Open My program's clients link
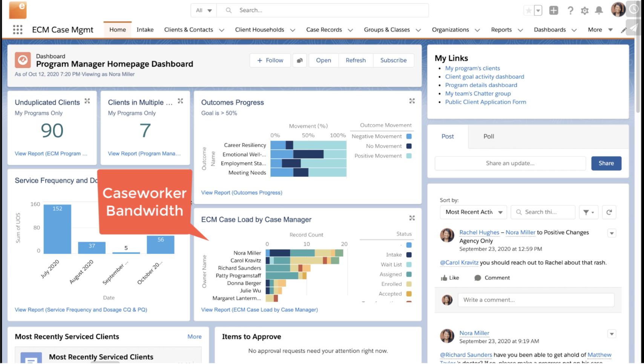This screenshot has width=644, height=364. coord(472,68)
